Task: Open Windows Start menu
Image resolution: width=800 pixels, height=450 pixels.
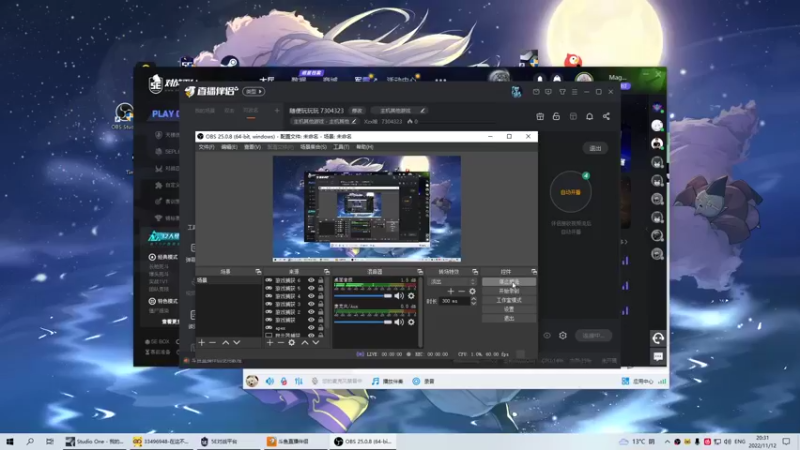Action: (x=10, y=441)
